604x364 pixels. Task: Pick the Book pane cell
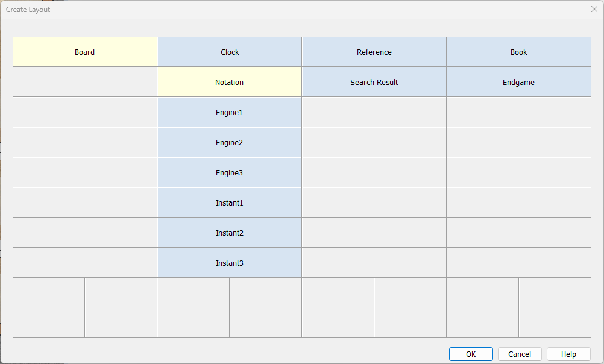pos(518,52)
